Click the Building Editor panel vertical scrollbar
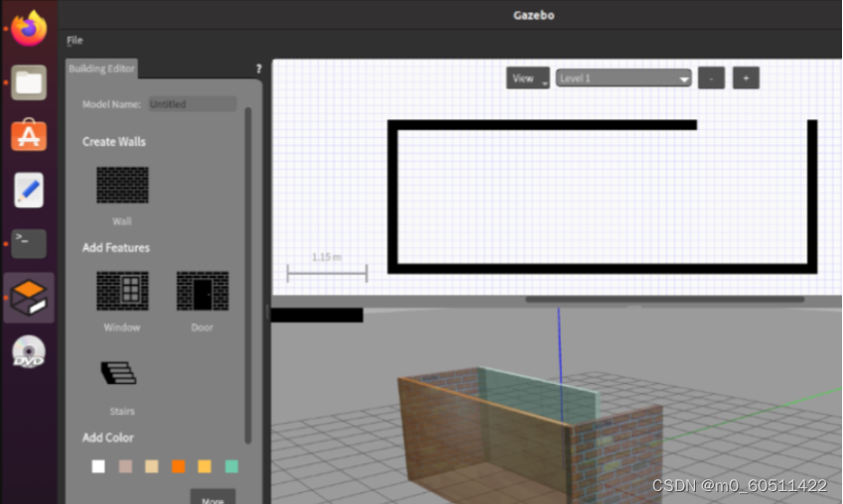Viewport: 843px width, 504px height. click(248, 275)
